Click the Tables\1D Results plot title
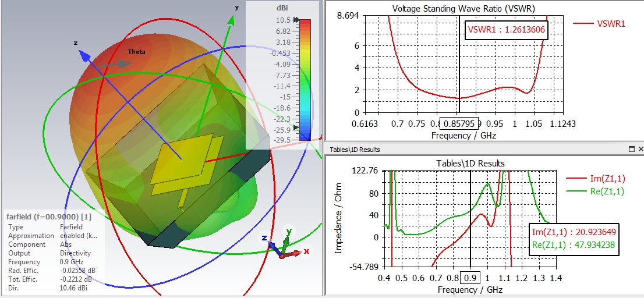The width and height of the screenshot is (644, 298). (x=470, y=163)
